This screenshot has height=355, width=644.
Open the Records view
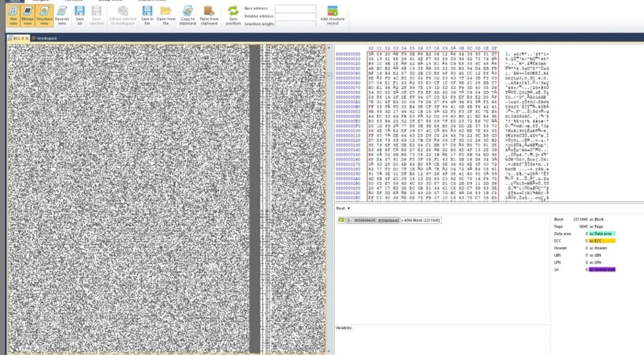click(62, 15)
